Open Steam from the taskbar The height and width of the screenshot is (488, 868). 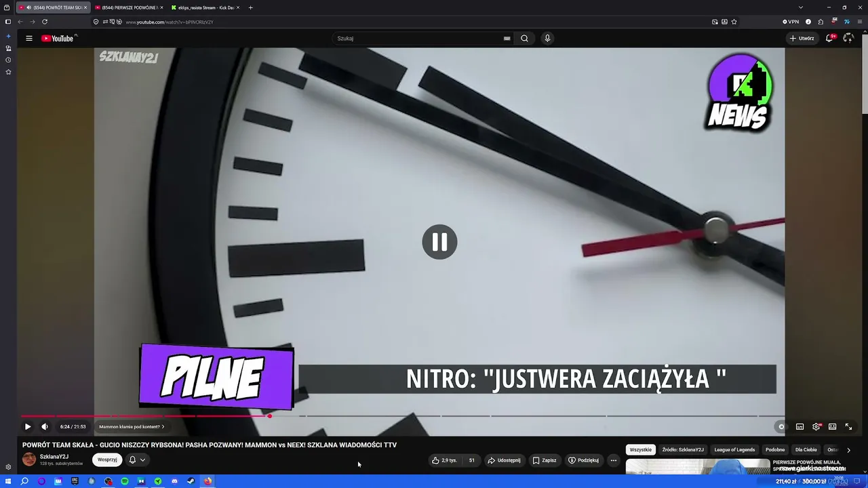click(191, 481)
